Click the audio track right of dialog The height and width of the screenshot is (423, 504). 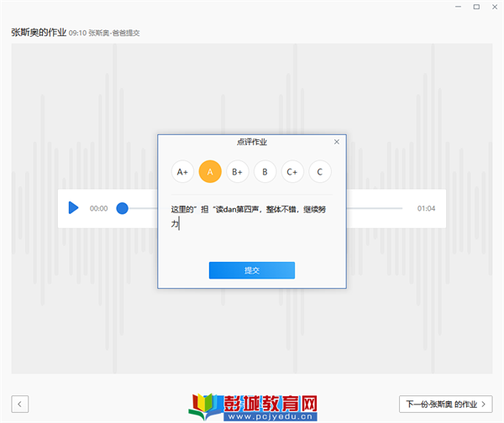point(375,208)
